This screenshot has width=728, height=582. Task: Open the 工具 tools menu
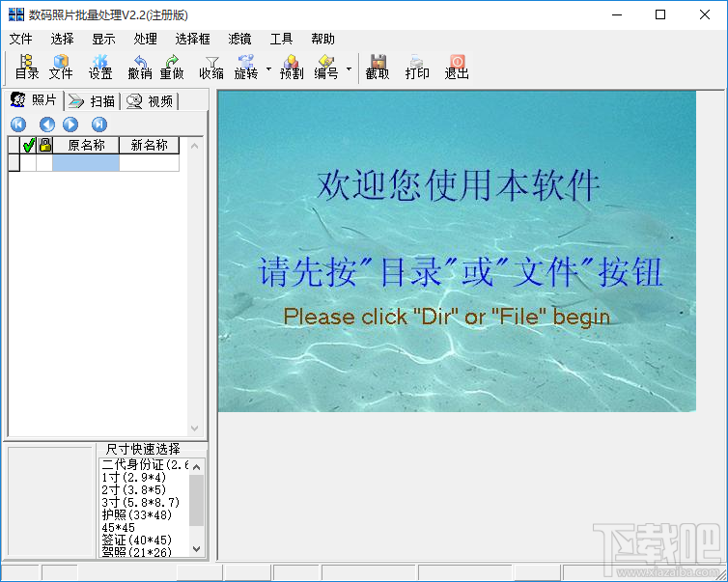coord(281,39)
